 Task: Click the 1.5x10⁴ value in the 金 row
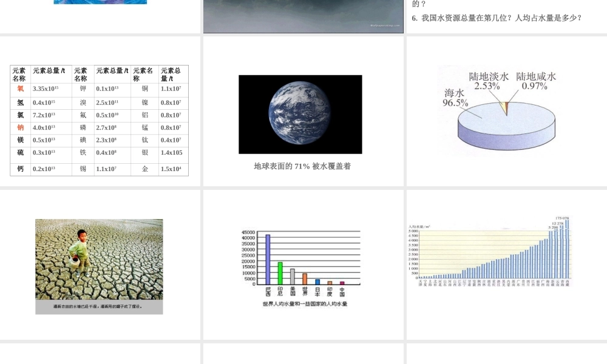point(171,169)
